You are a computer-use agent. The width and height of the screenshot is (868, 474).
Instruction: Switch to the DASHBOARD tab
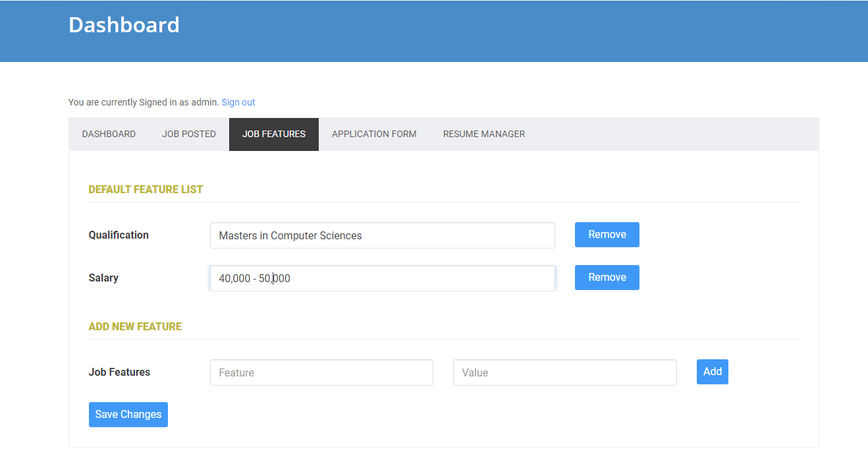pyautogui.click(x=109, y=134)
